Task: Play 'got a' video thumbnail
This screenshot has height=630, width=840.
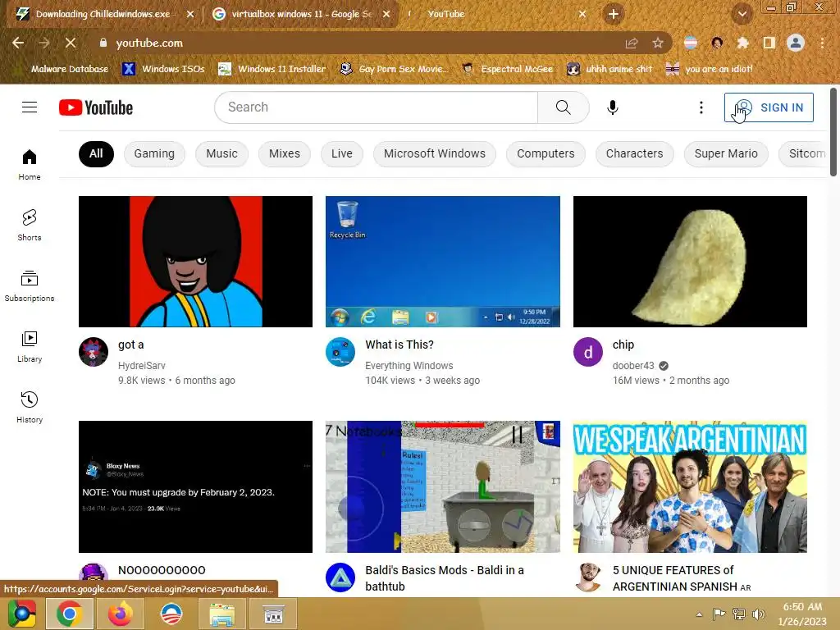Action: [195, 262]
